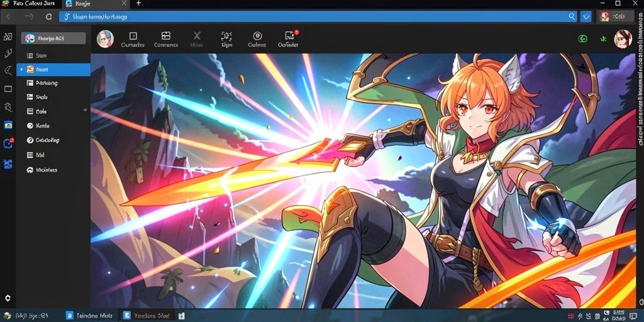The image size is (644, 322).
Task: Expand the small arrow at the sidebar's right edge
Action: 86,110
